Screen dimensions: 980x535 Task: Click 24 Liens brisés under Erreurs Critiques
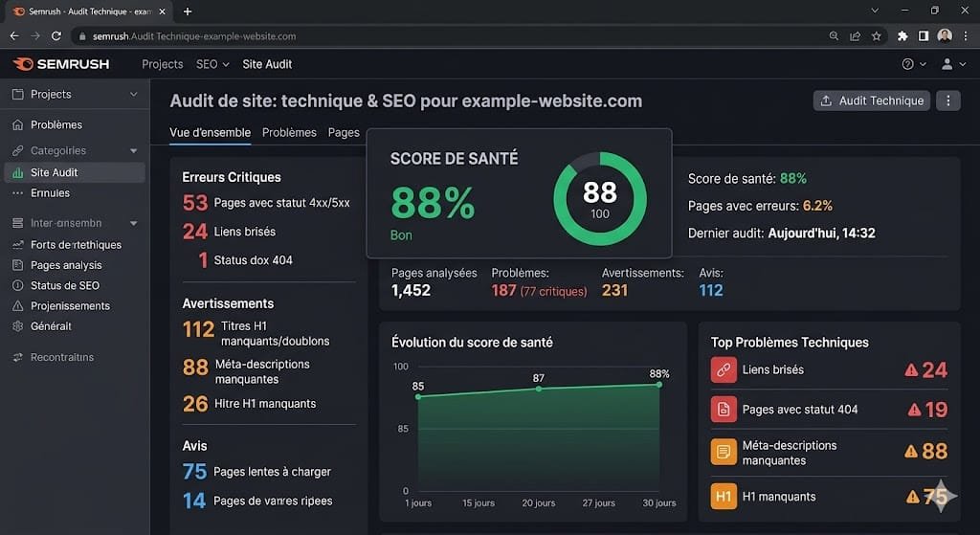[229, 232]
